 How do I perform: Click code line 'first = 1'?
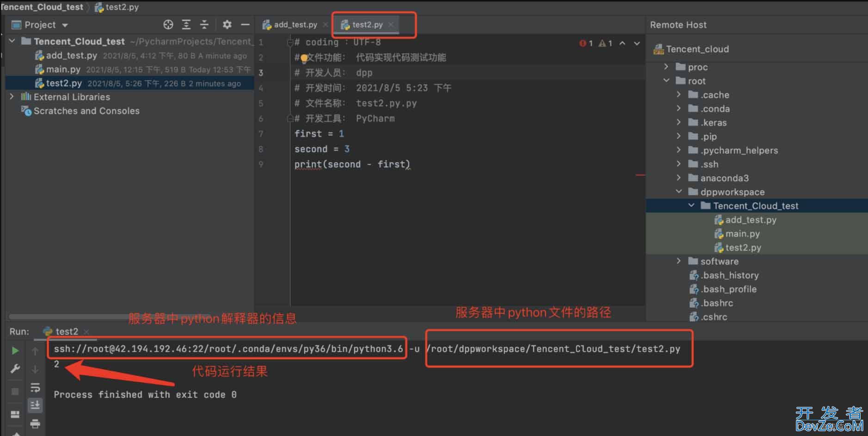click(x=319, y=134)
